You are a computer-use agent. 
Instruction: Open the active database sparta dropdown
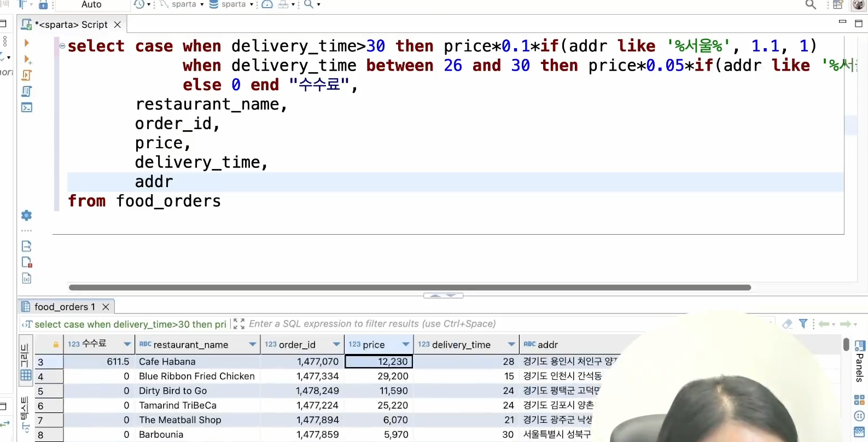pos(232,4)
